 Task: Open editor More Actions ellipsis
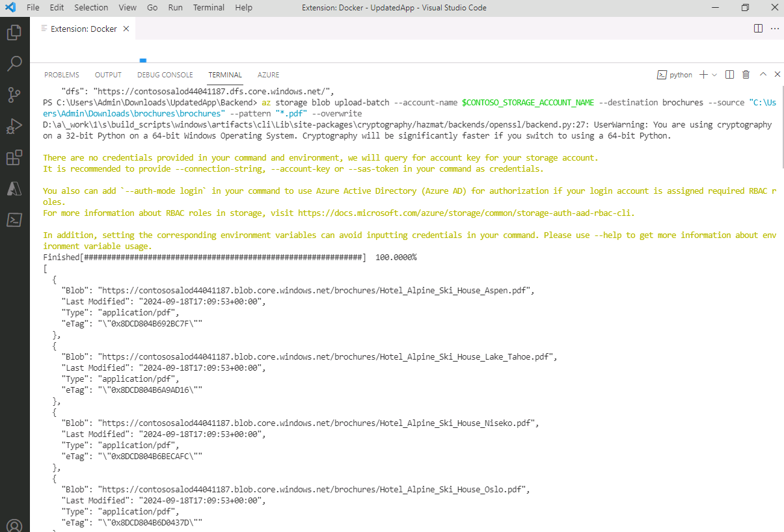point(774,29)
